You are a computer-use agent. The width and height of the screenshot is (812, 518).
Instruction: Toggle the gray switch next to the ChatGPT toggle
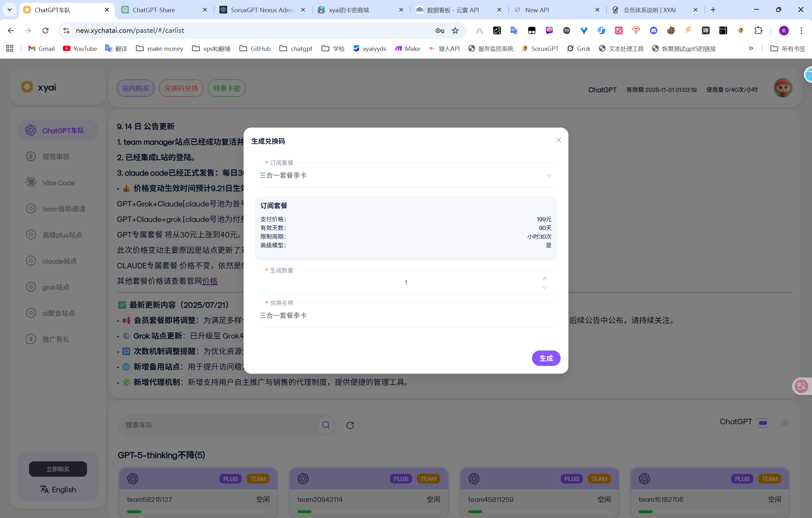tap(785, 423)
